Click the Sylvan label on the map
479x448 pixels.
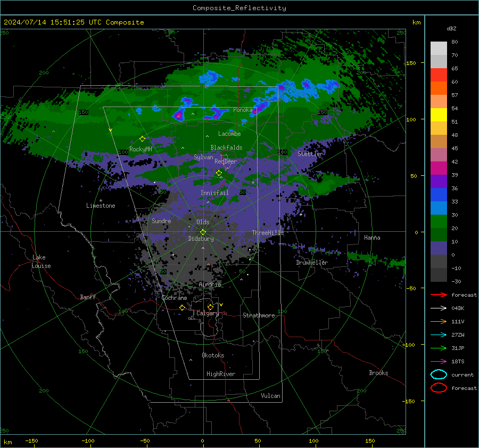pyautogui.click(x=203, y=157)
